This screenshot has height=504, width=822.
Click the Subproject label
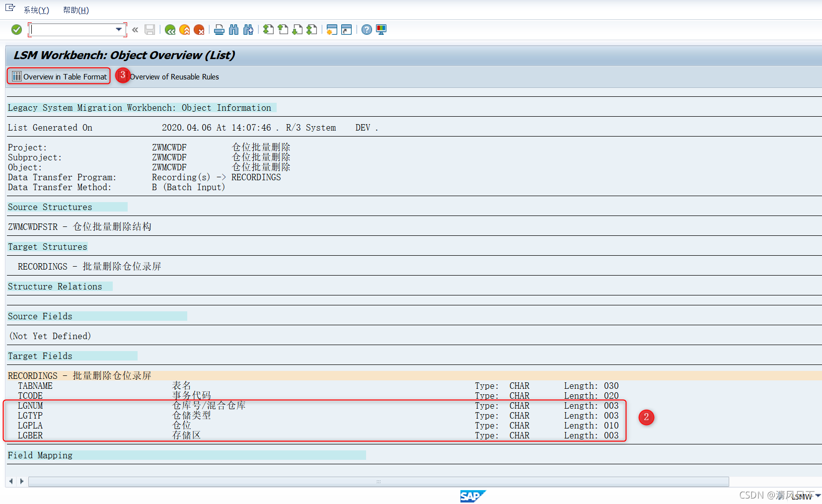point(35,157)
